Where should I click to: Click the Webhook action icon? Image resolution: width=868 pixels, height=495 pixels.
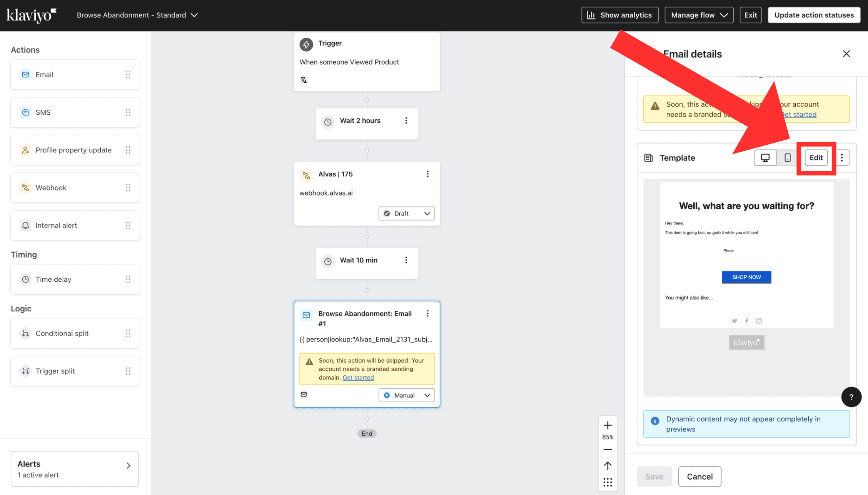click(x=25, y=188)
